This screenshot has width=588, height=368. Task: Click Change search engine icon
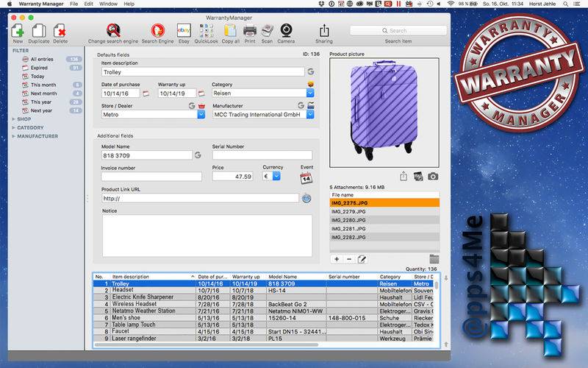113,30
